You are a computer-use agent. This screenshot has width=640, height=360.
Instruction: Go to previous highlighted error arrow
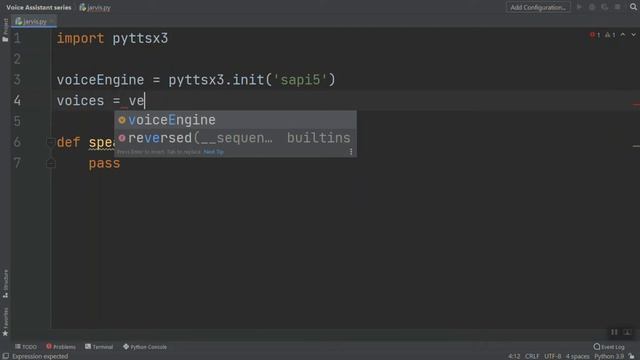click(x=623, y=35)
